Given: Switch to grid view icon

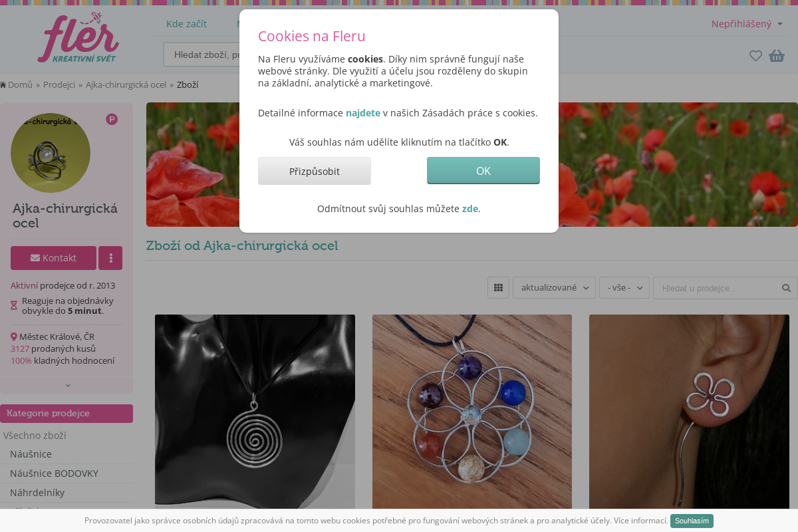Looking at the screenshot, I should tap(498, 288).
